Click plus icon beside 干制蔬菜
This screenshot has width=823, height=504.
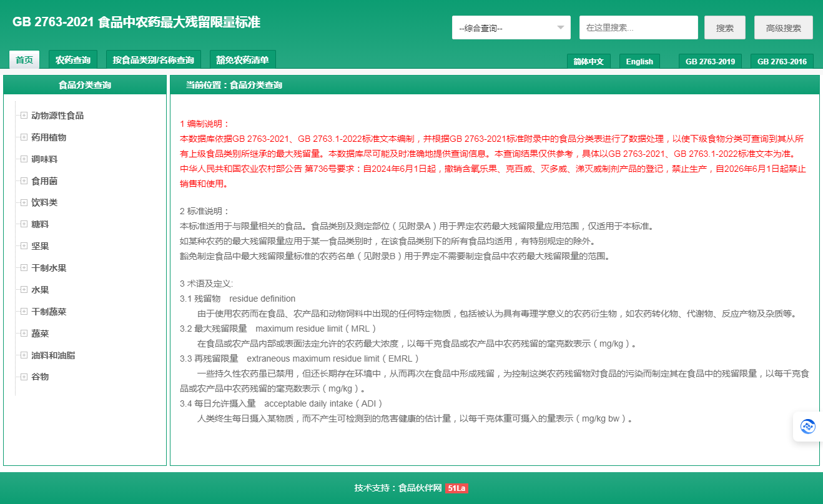tap(24, 312)
